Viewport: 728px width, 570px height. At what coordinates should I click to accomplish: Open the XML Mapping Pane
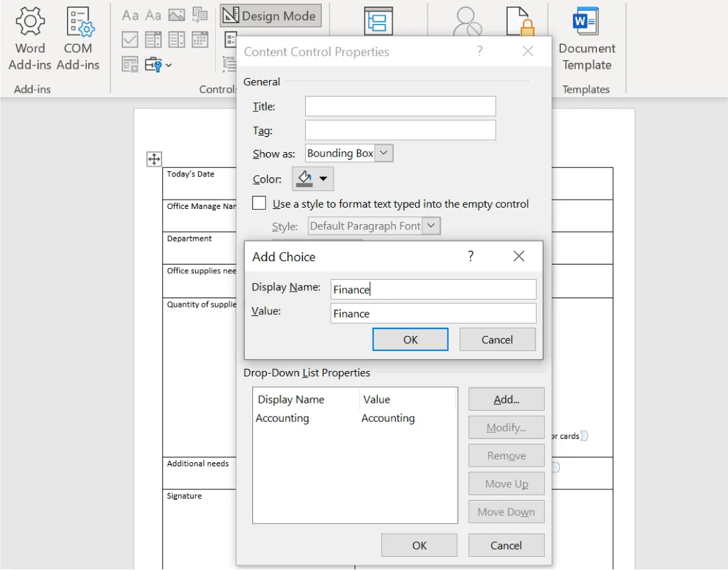[377, 21]
